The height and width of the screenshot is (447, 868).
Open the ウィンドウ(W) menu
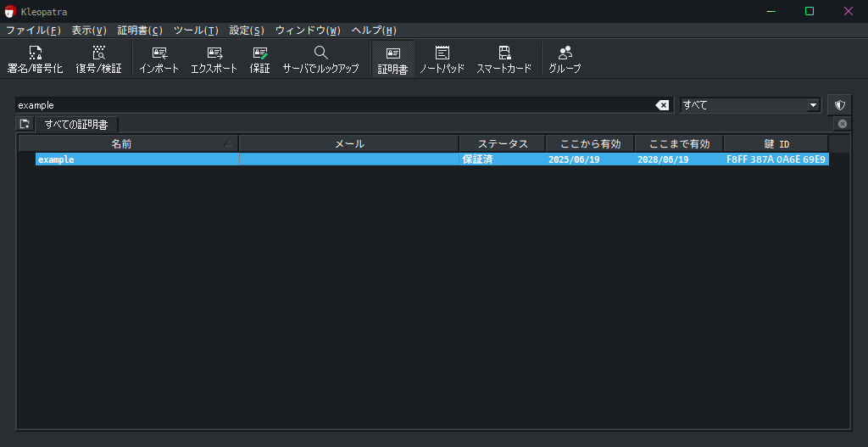[309, 31]
